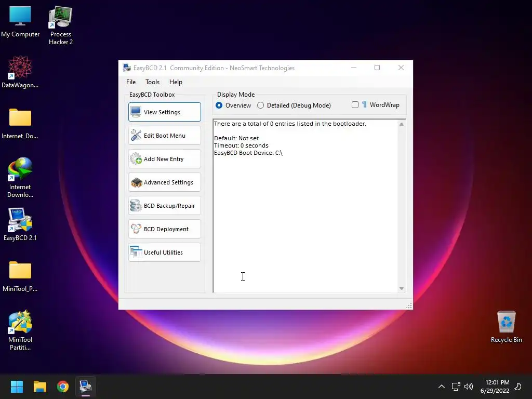Select the Internet_Do... folder on desktop
This screenshot has width=532, height=399.
tap(20, 124)
